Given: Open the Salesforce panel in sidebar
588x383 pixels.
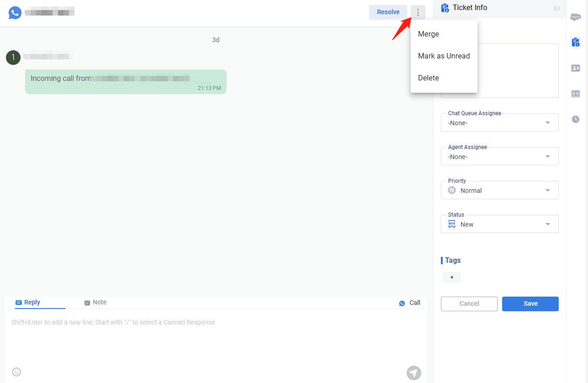Looking at the screenshot, I should tap(576, 17).
